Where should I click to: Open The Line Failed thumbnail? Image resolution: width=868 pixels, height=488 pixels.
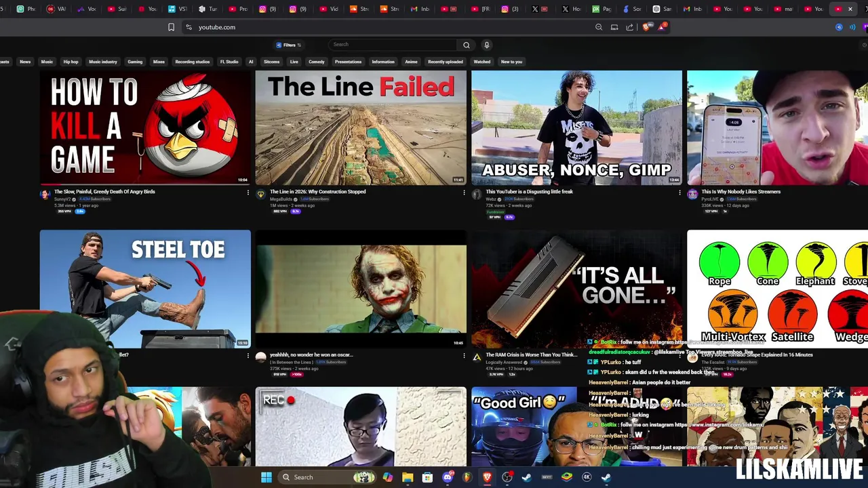[361, 127]
